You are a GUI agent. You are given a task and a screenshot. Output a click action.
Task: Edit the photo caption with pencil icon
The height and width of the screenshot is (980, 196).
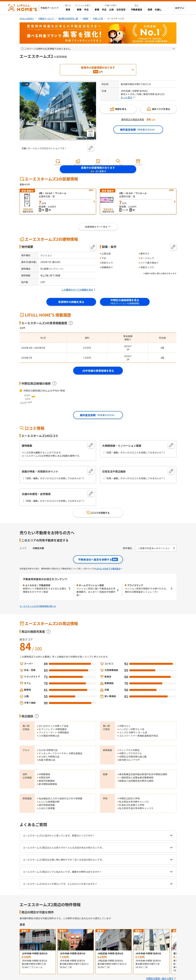tap(91, 148)
